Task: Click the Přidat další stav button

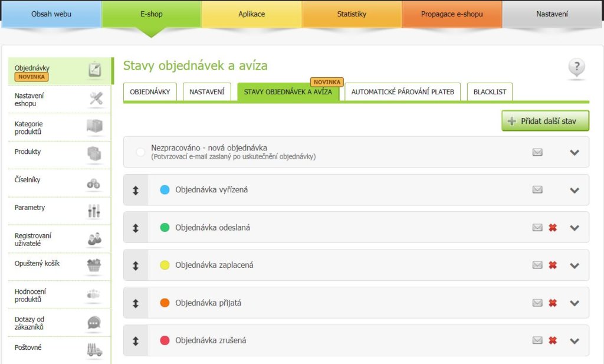Action: [x=545, y=121]
